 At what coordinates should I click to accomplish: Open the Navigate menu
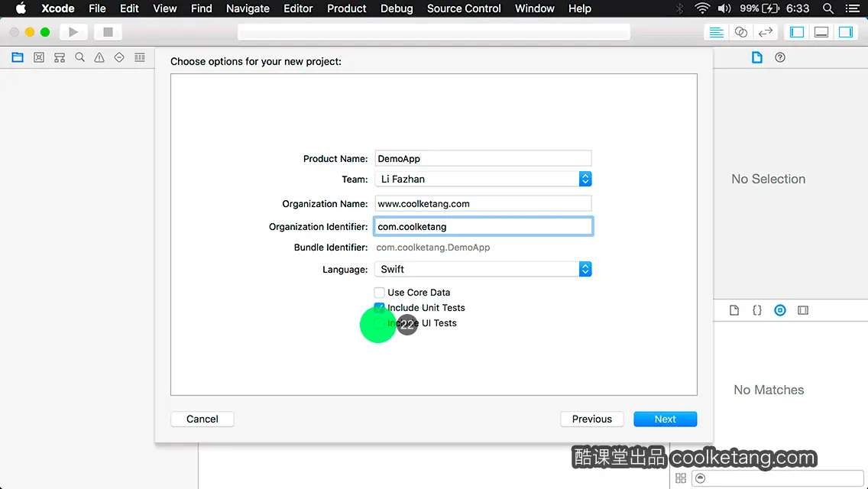pos(248,8)
